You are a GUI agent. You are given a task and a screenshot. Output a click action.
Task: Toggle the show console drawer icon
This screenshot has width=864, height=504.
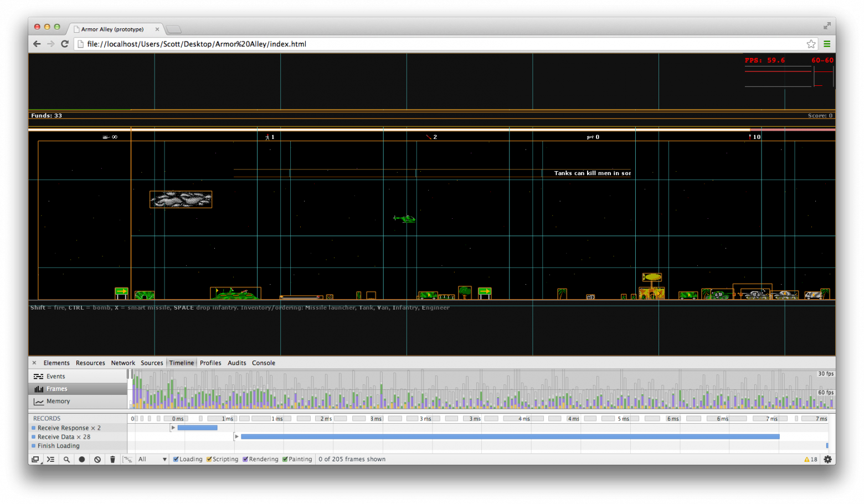coord(50,459)
